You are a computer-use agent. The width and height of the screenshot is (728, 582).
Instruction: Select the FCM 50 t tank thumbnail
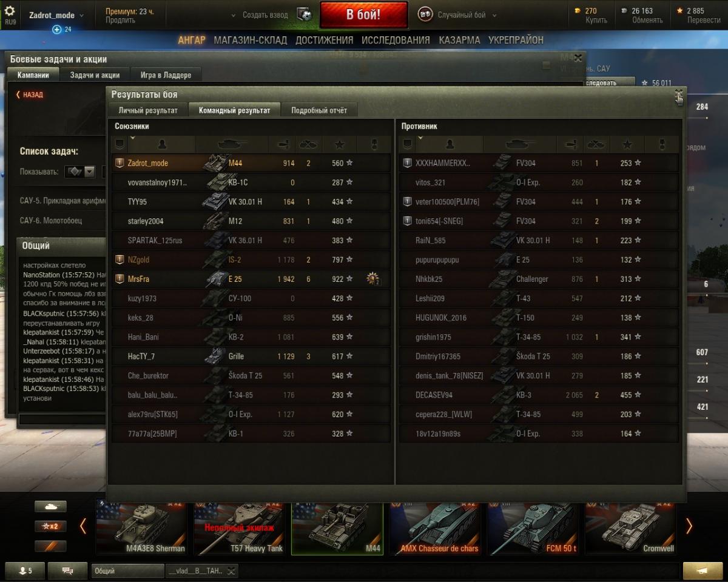533,528
